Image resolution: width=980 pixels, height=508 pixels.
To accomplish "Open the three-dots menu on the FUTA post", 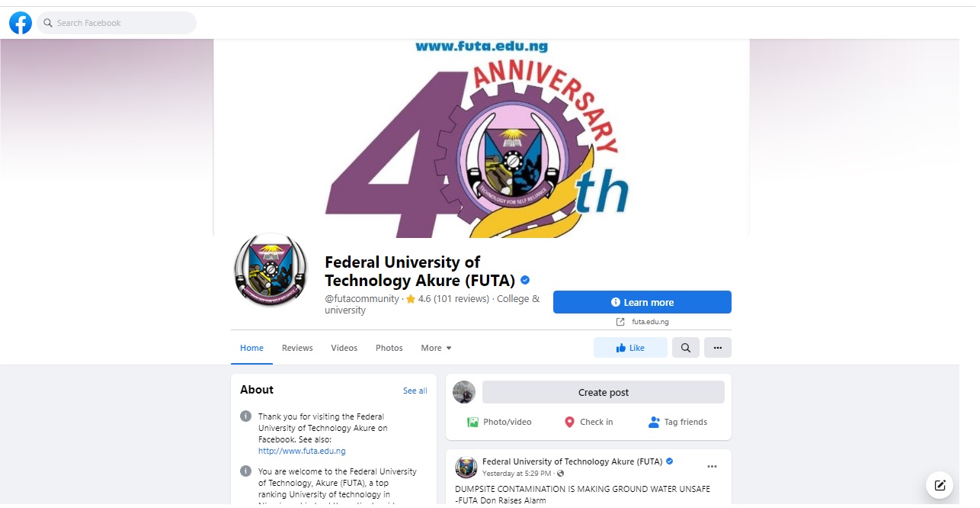I will click(x=712, y=467).
